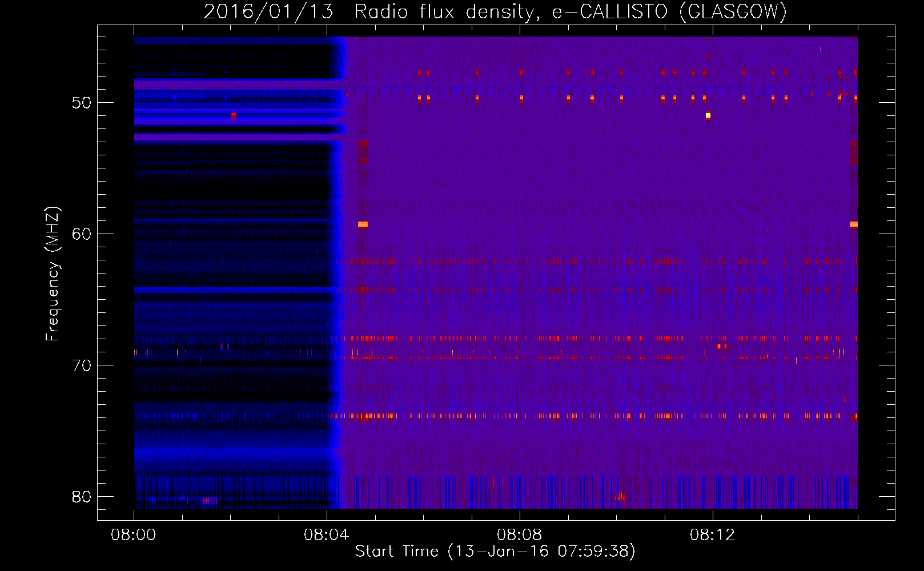Click the Frequency (MHZ) axis title
924x571 pixels.
pyautogui.click(x=52, y=274)
